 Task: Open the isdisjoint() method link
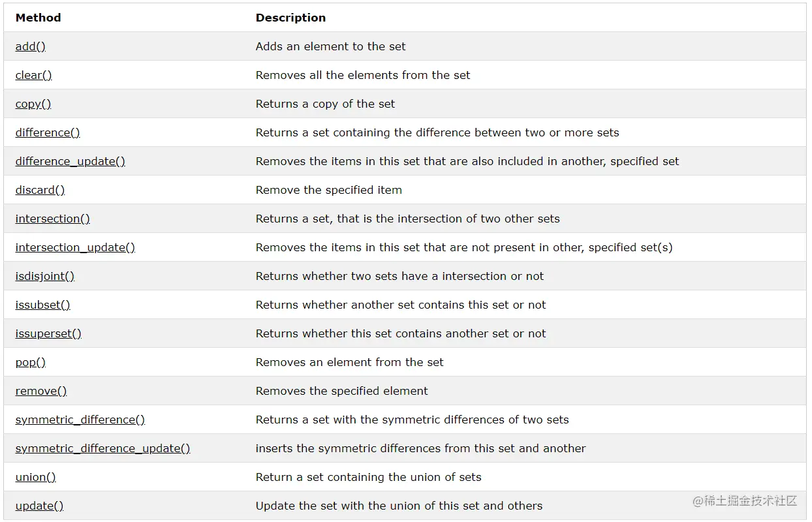45,276
